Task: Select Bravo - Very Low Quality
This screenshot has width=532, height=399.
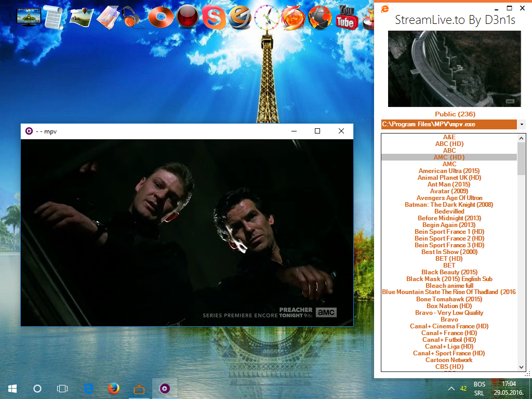Action: 449,313
